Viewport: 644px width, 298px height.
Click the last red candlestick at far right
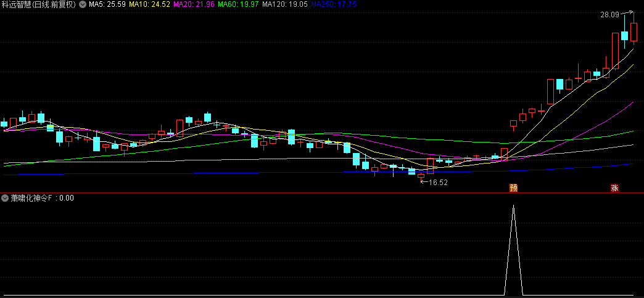point(634,31)
